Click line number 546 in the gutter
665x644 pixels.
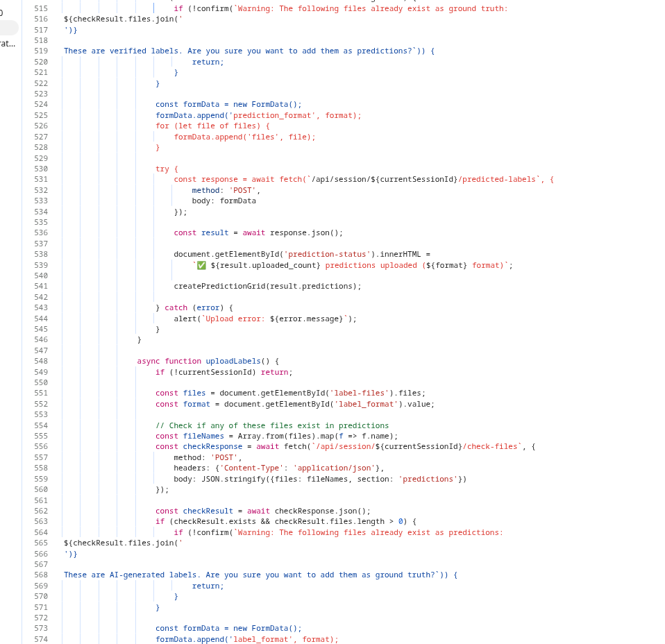tap(41, 339)
